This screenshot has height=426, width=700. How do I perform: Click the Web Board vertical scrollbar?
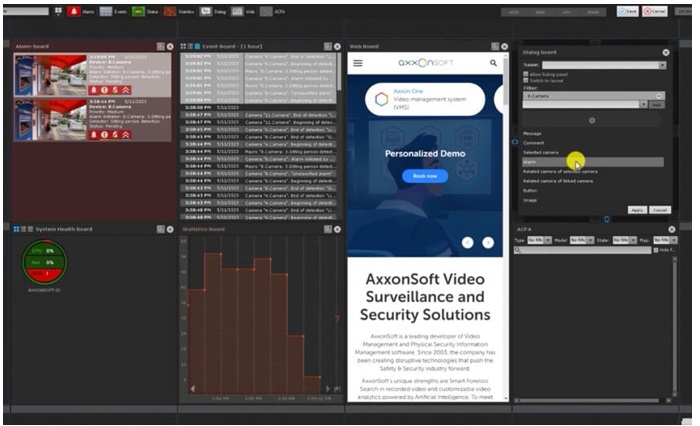click(x=506, y=80)
